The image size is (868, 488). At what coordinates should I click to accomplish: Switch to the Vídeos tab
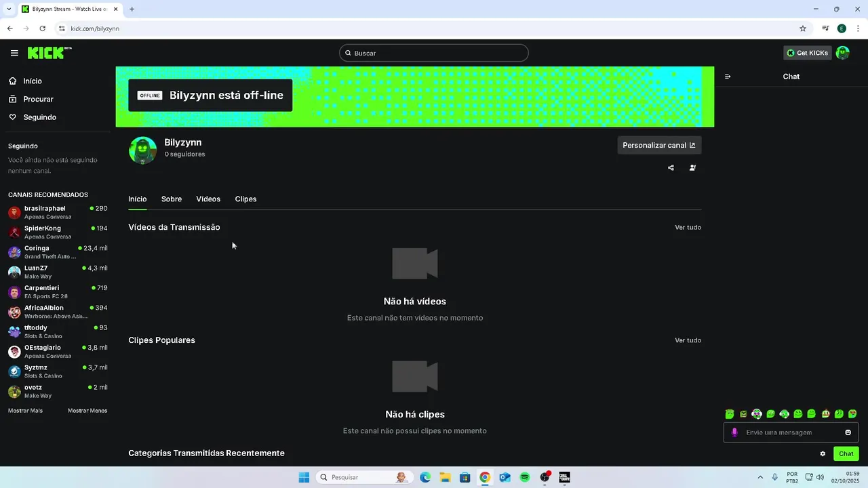[x=208, y=199]
